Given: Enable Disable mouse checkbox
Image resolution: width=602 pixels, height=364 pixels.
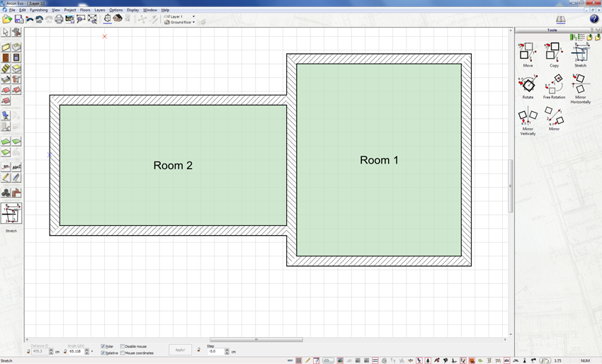Looking at the screenshot, I should [123, 346].
